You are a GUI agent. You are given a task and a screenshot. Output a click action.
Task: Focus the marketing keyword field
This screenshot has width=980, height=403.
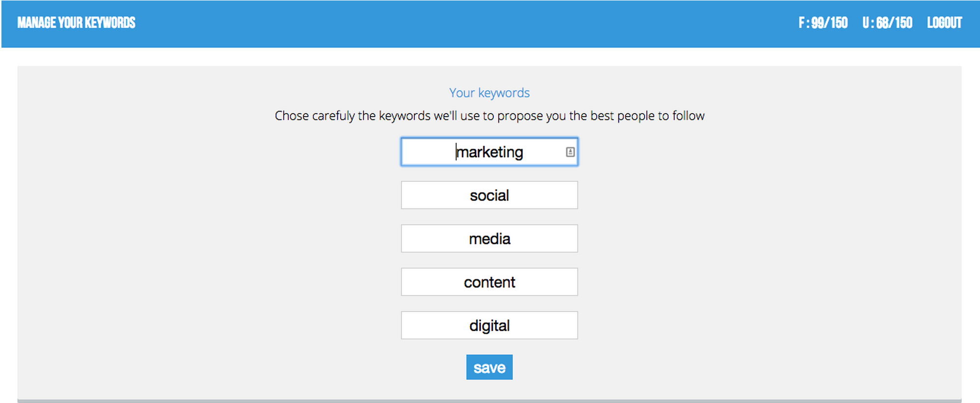(489, 152)
